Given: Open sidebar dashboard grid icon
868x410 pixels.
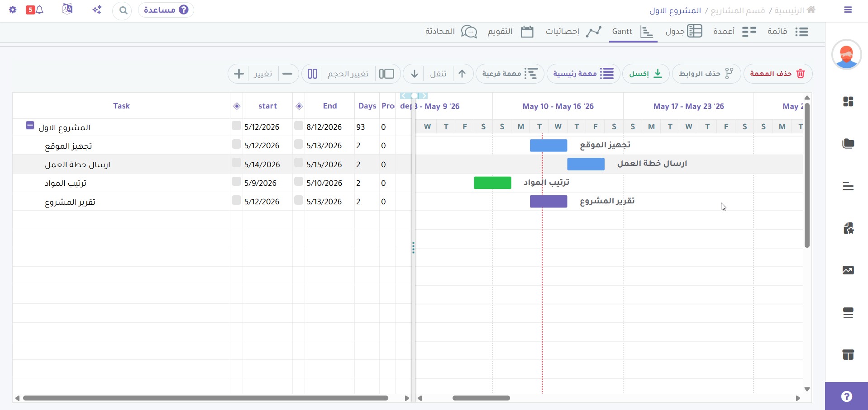Looking at the screenshot, I should coord(848,102).
